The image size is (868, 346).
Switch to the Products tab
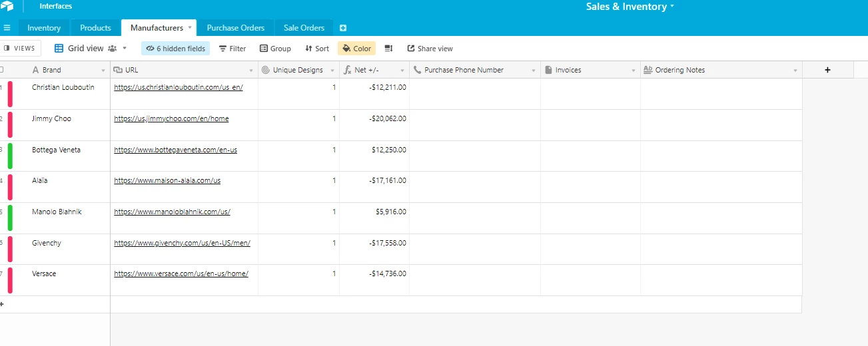pyautogui.click(x=95, y=28)
